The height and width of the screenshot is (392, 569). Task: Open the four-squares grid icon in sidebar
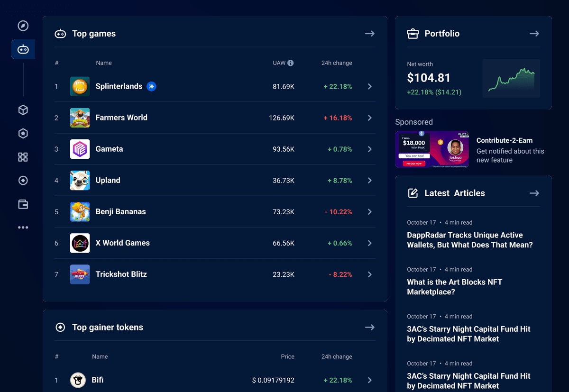coord(23,157)
